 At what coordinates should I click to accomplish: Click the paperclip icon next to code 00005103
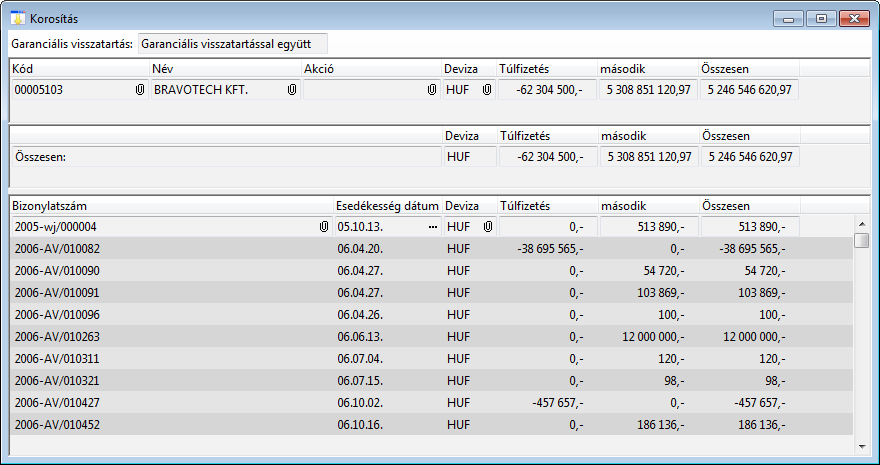[x=140, y=90]
